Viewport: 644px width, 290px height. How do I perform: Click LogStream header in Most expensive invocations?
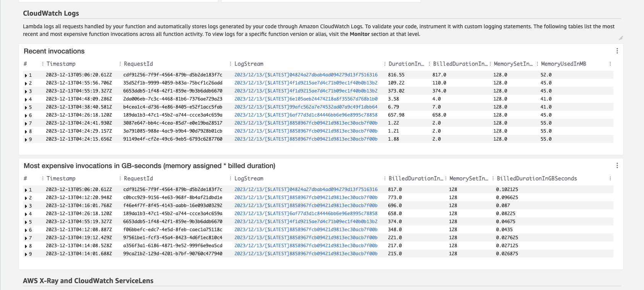pos(249,178)
